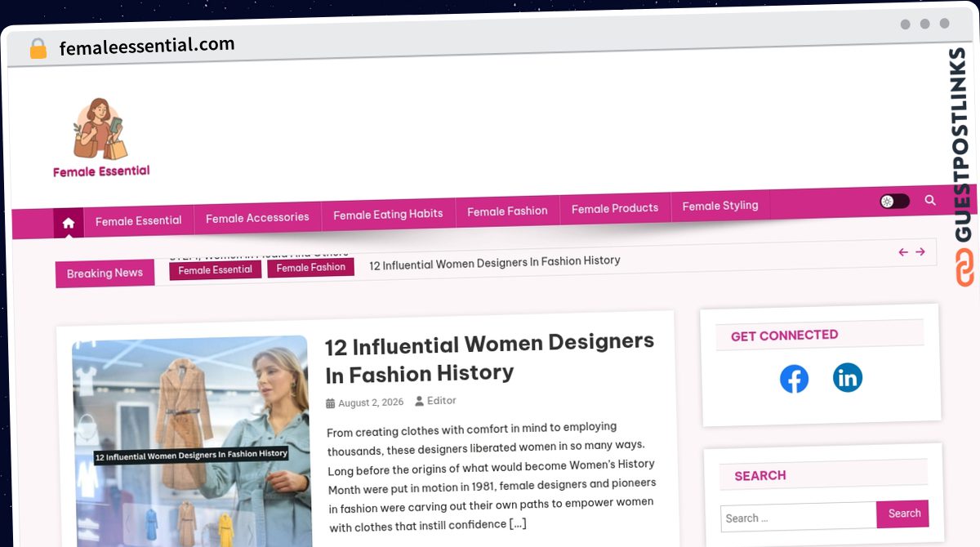Toggle the dark mode switch
Viewport: 980px width, 547px height.
pos(894,201)
